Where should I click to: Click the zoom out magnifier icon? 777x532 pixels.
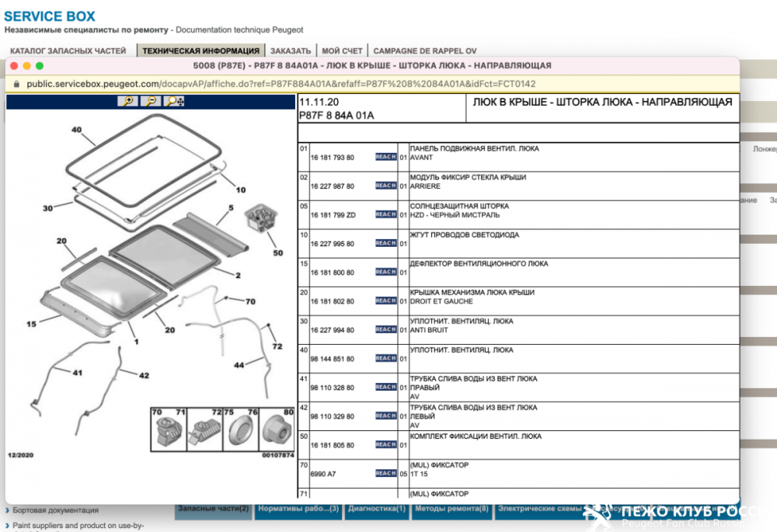151,101
